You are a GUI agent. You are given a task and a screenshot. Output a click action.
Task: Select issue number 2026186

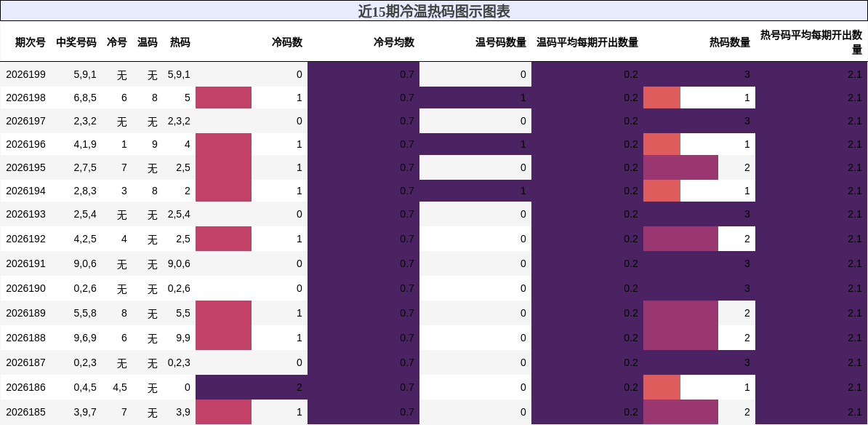(x=26, y=387)
